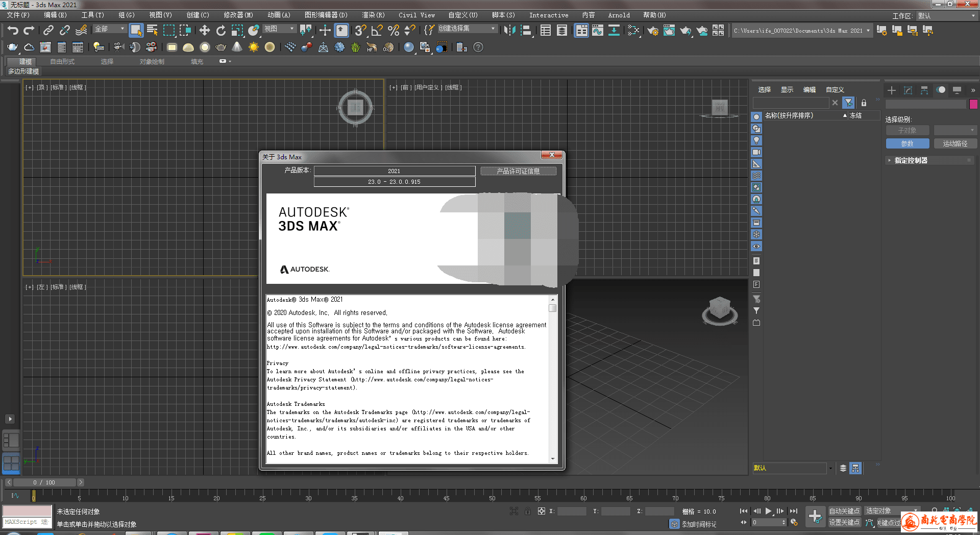
Task: Open the Rendered Frame Window icon
Action: (669, 31)
